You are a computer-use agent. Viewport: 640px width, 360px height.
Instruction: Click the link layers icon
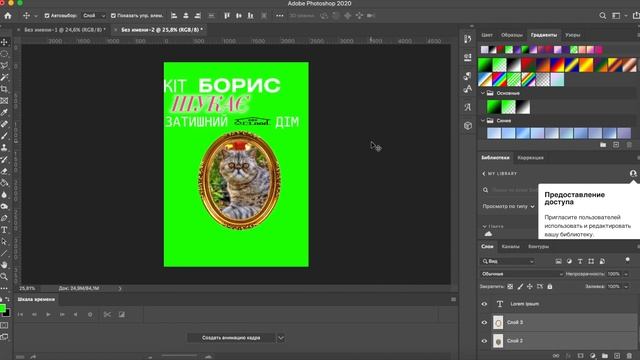(x=556, y=356)
